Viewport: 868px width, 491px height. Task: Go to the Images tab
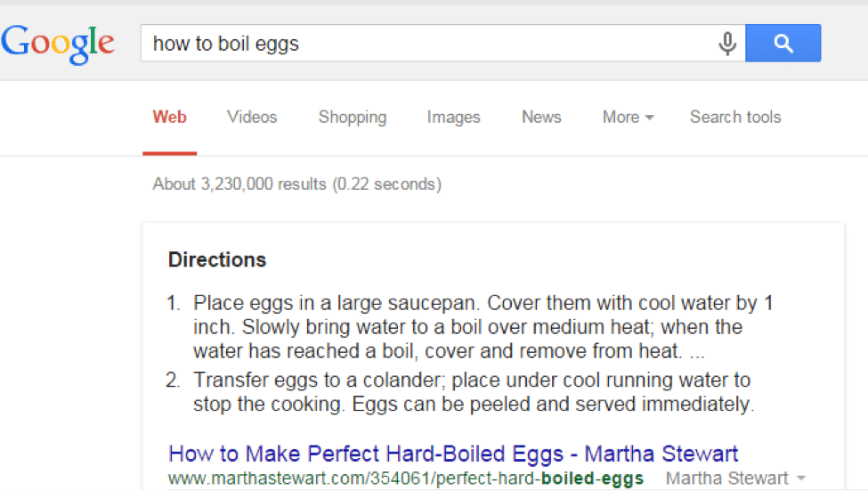point(453,117)
